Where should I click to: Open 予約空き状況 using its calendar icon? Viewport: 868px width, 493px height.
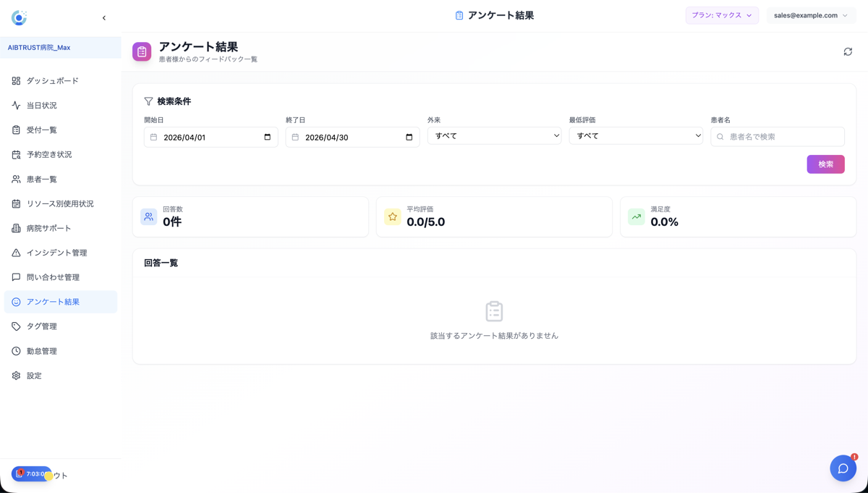16,154
